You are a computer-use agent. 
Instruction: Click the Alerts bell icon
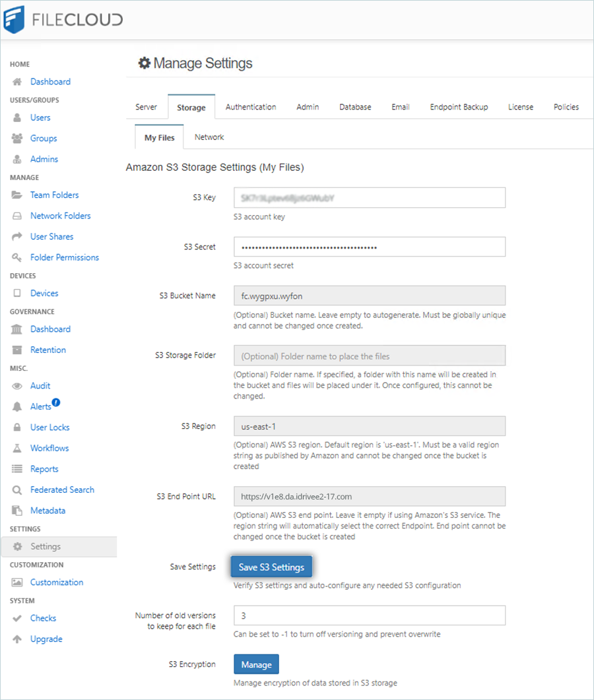(x=17, y=407)
